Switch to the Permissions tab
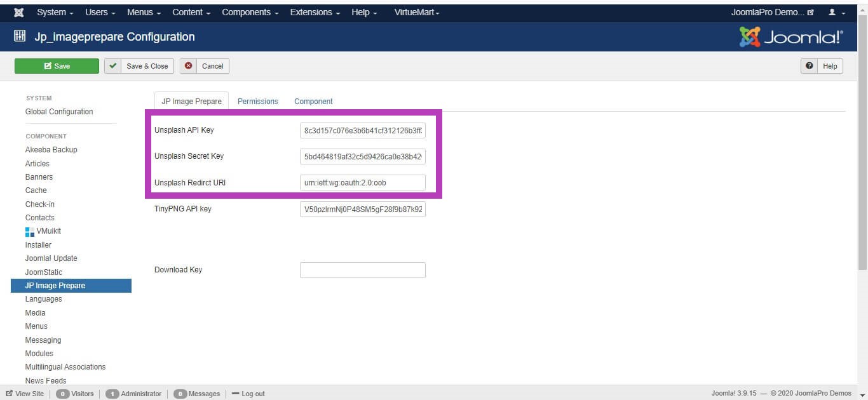868x400 pixels. 258,102
